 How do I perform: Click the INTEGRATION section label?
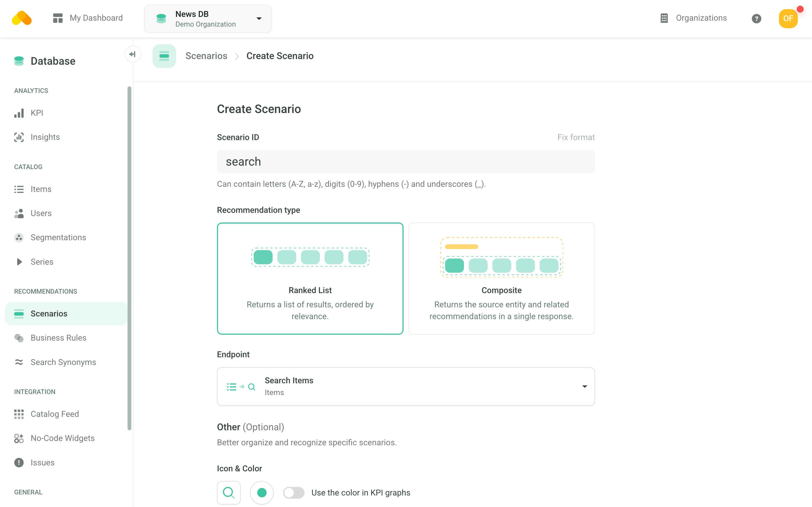[x=35, y=392]
